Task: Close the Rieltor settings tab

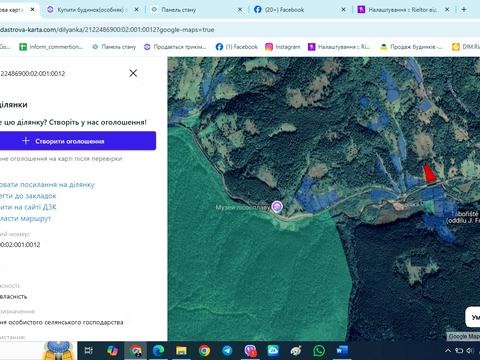Action: 447,10
